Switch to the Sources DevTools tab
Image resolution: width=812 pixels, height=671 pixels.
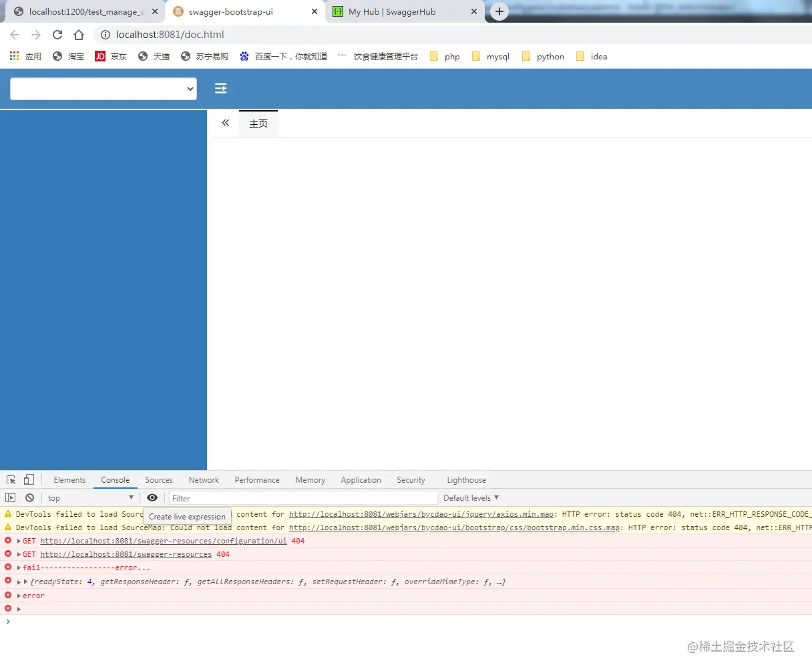click(159, 480)
